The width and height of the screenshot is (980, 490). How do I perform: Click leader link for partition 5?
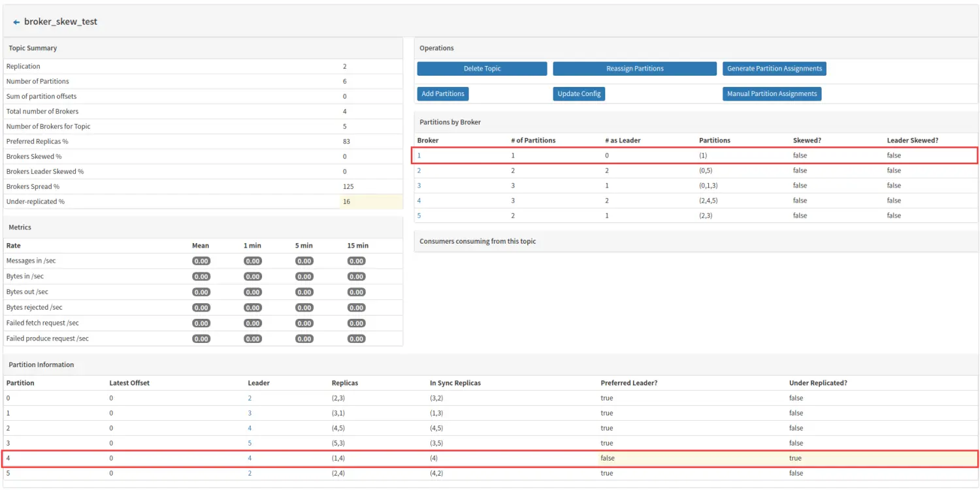[250, 473]
